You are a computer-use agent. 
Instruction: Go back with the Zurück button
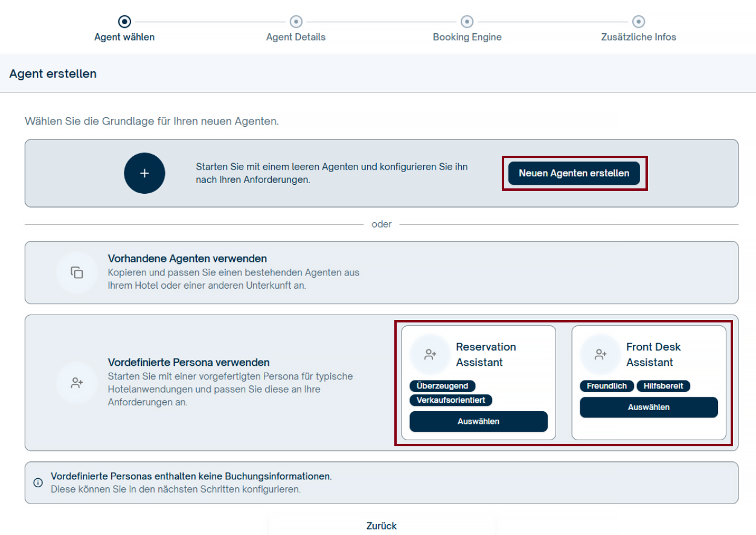(382, 525)
